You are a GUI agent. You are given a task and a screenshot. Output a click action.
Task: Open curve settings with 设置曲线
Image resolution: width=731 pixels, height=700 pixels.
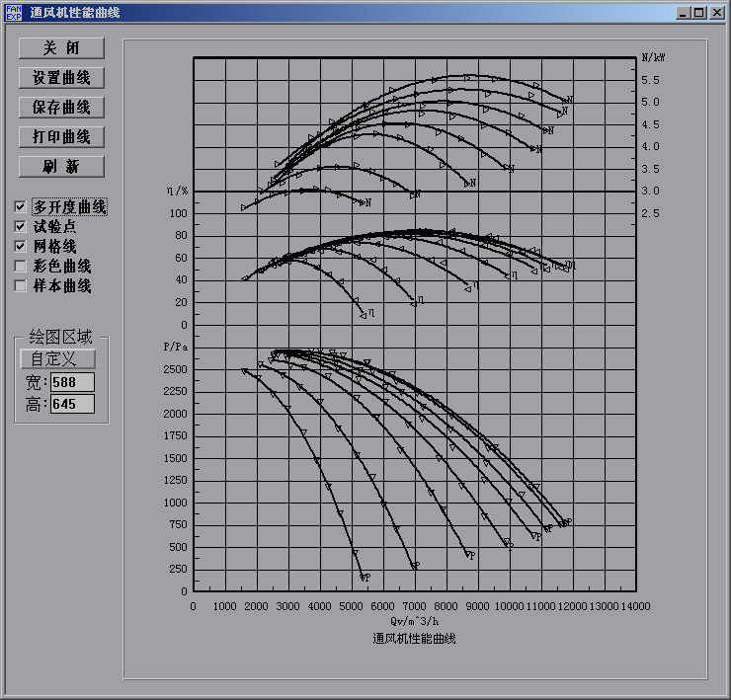click(61, 78)
